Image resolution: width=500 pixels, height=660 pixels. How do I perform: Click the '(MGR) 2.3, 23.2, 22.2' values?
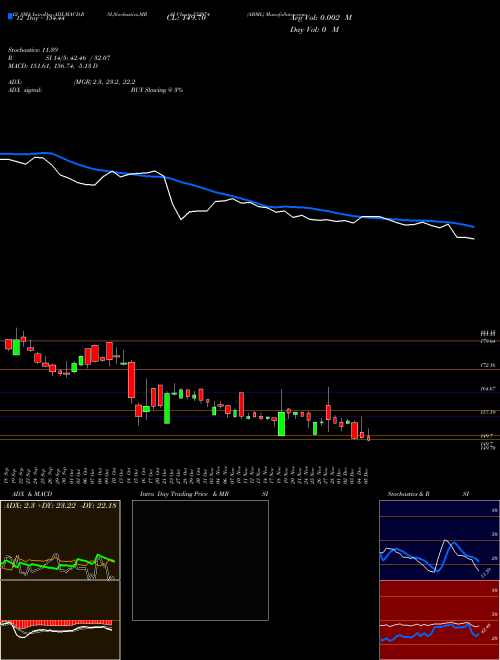pos(104,82)
